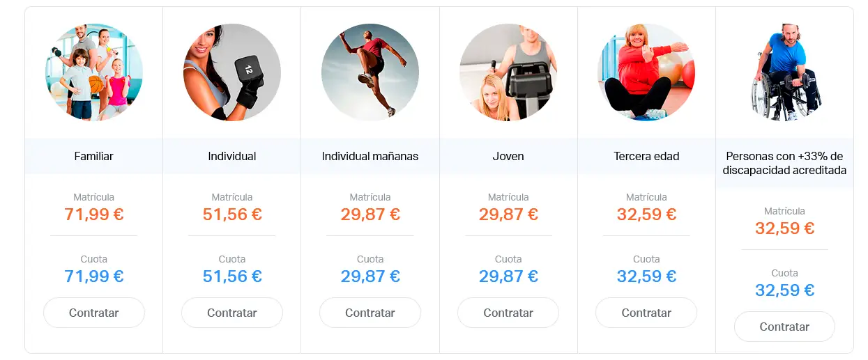Click Contratar under the Individual plan
This screenshot has height=360, width=868.
click(232, 313)
